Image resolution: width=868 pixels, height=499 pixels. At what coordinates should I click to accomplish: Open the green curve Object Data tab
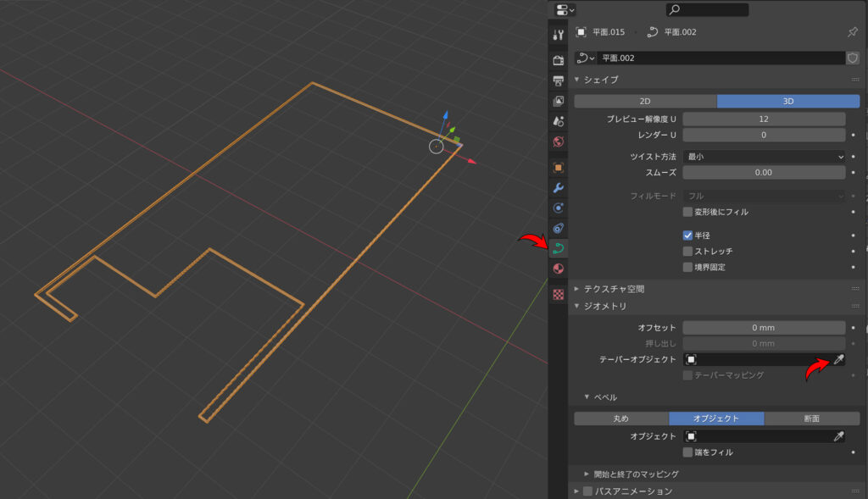(x=558, y=248)
